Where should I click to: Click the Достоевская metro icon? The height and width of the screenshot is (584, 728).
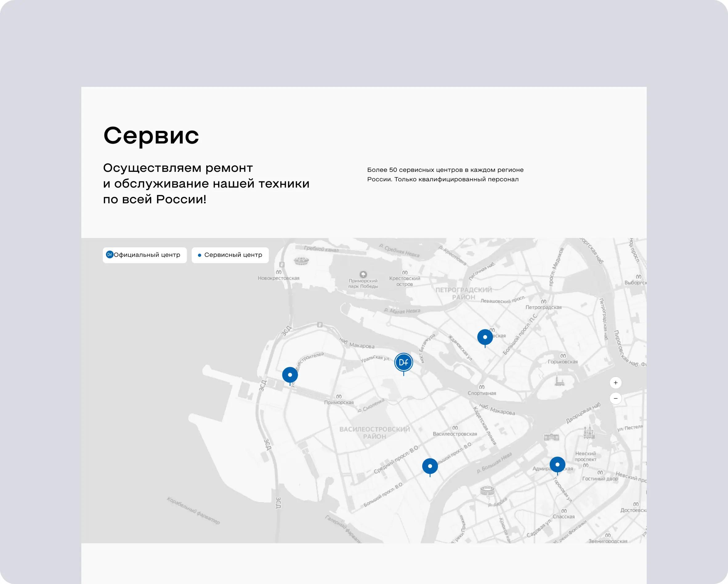pyautogui.click(x=636, y=504)
